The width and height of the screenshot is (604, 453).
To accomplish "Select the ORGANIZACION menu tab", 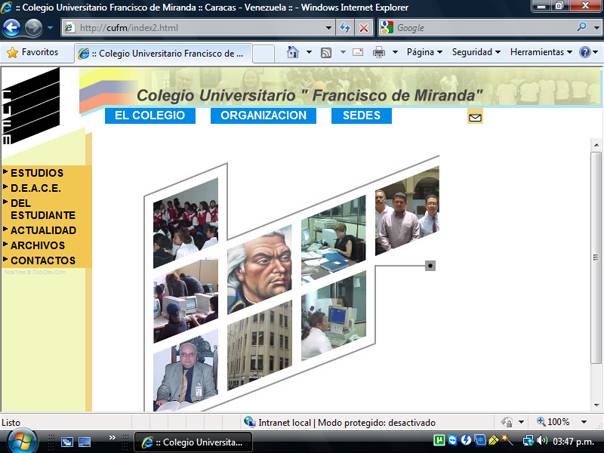I will [x=263, y=116].
